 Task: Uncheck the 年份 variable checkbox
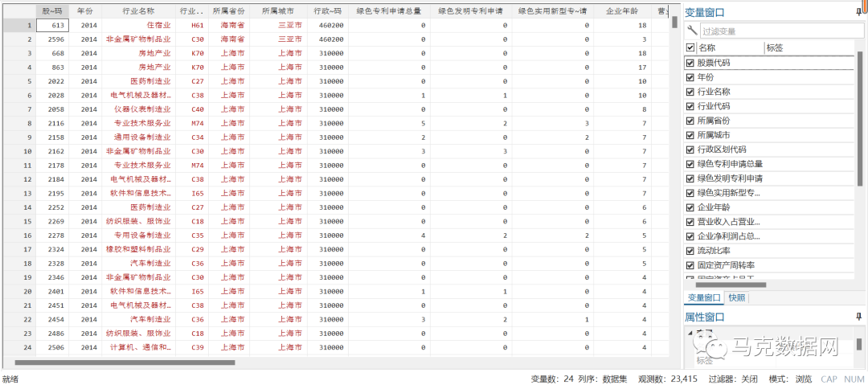690,77
